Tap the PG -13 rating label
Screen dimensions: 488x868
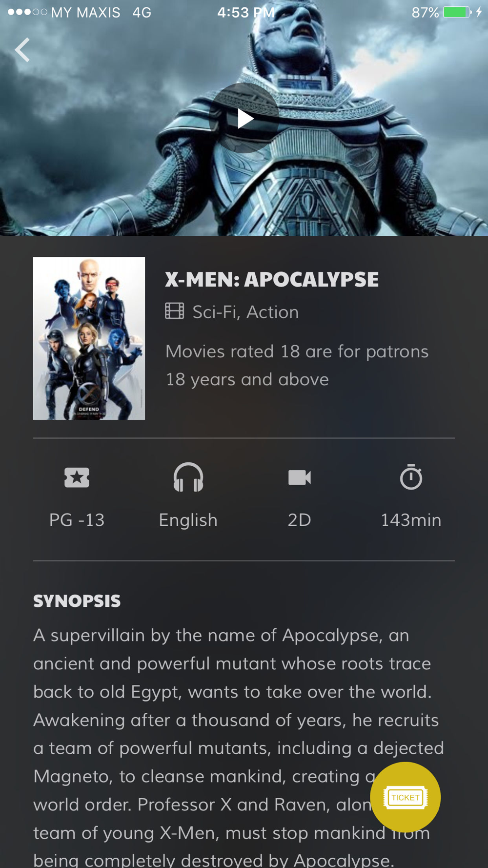[77, 520]
